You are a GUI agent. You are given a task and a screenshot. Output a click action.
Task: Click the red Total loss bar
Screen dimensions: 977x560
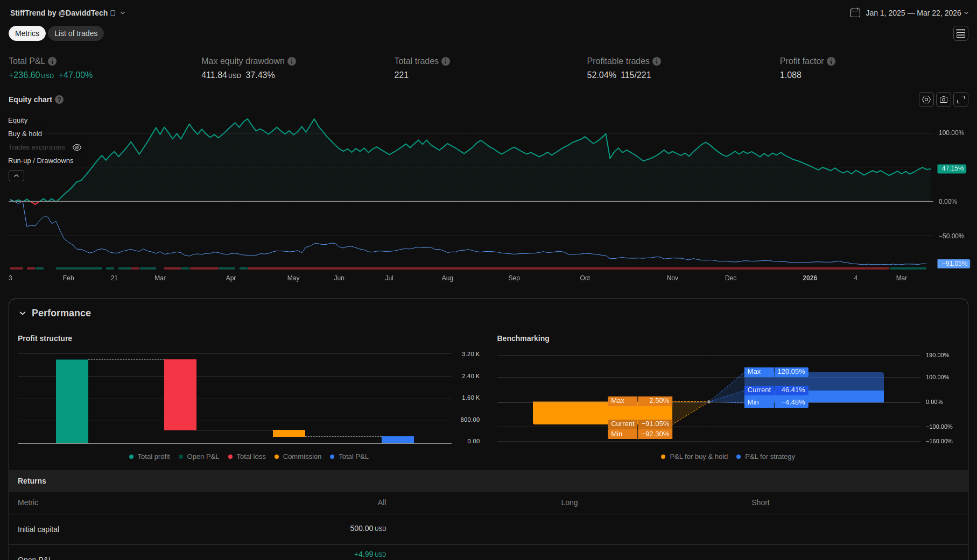180,394
